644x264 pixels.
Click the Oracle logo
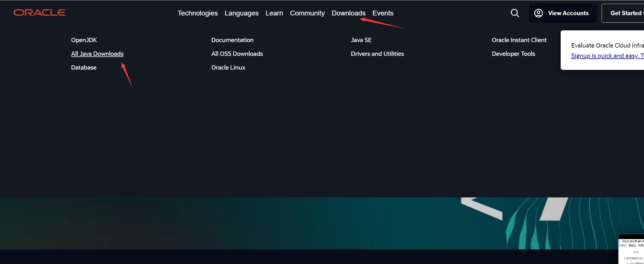(40, 13)
